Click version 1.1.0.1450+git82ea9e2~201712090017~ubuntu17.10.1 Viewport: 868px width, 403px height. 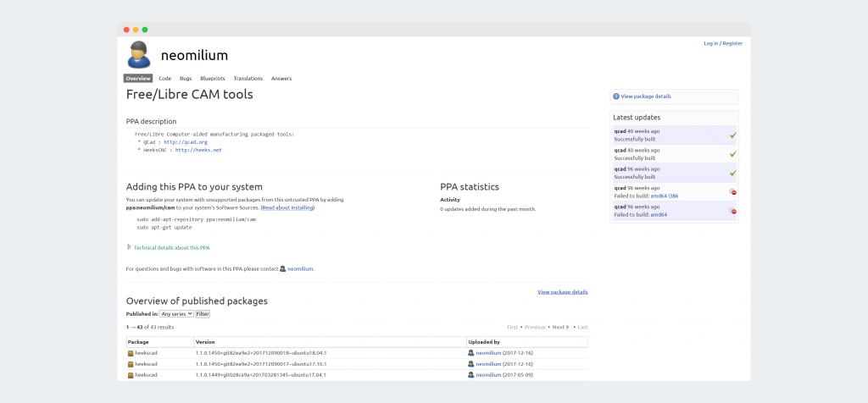pyautogui.click(x=261, y=364)
